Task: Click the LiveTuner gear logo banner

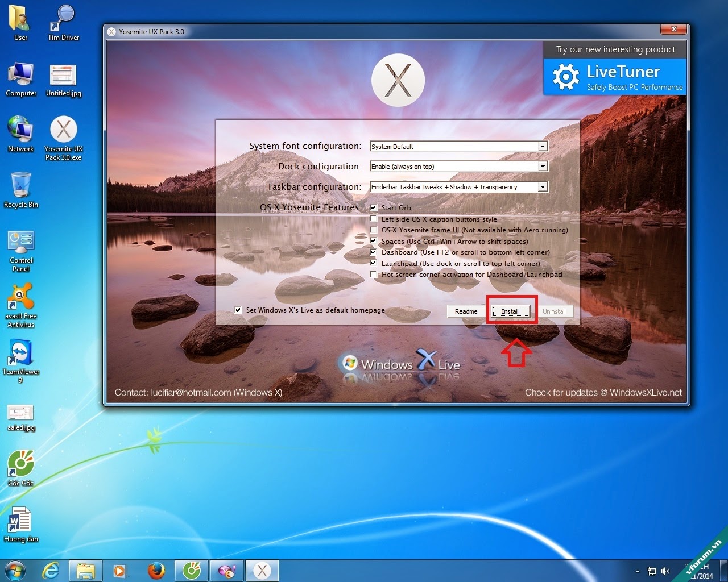Action: [x=615, y=77]
